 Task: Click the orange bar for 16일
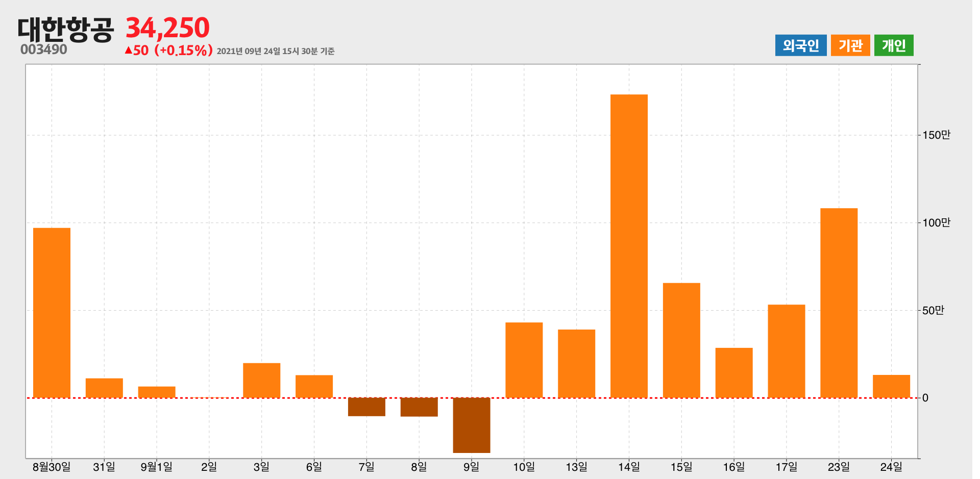734,373
